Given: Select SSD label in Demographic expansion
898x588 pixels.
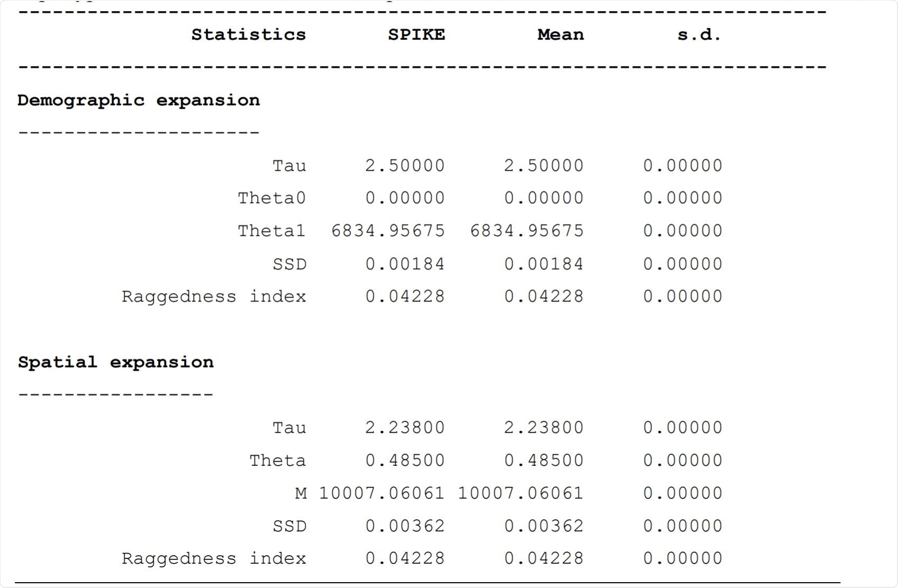Looking at the screenshot, I should 289,264.
